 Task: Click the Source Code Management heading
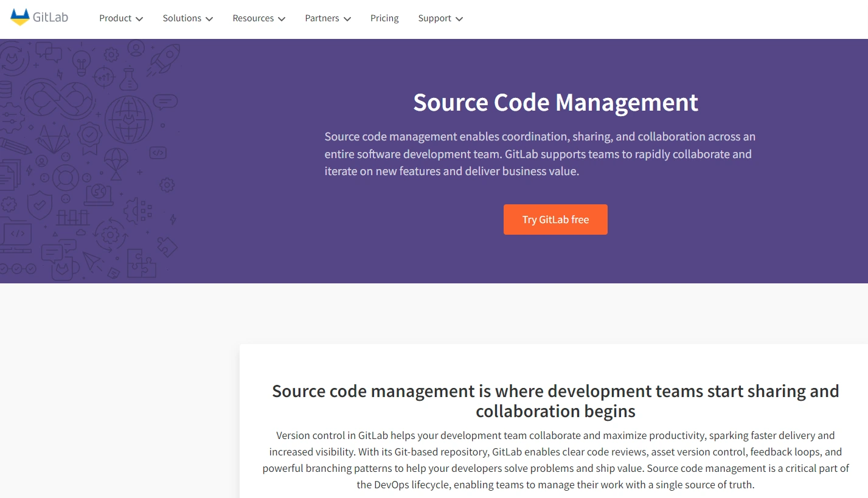tap(555, 102)
